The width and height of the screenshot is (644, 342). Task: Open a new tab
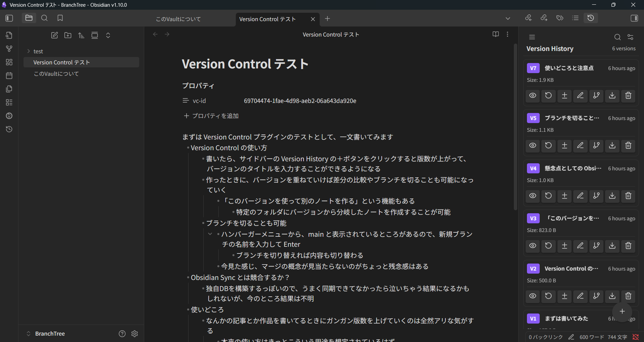(327, 19)
